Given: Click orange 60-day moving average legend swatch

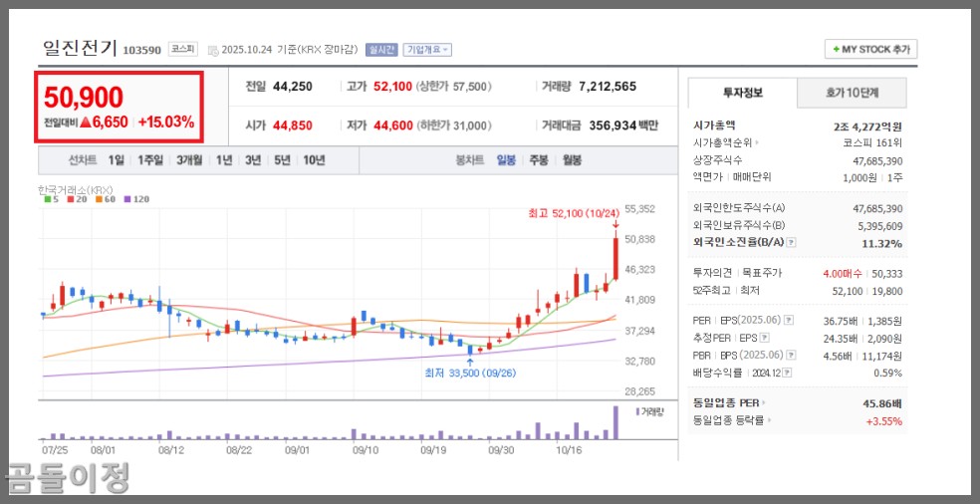Looking at the screenshot, I should 99,199.
